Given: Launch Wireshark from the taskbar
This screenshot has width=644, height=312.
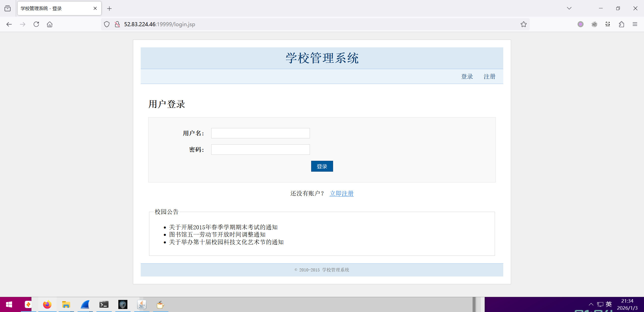Looking at the screenshot, I should [x=85, y=304].
